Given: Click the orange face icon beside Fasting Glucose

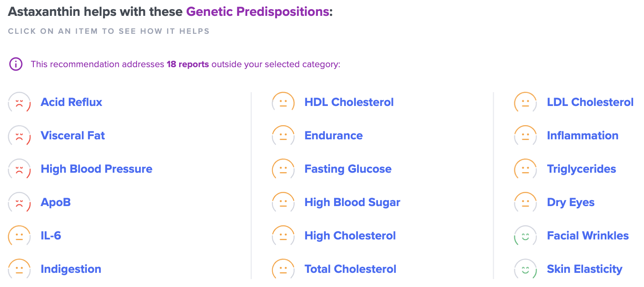Looking at the screenshot, I should point(283,169).
